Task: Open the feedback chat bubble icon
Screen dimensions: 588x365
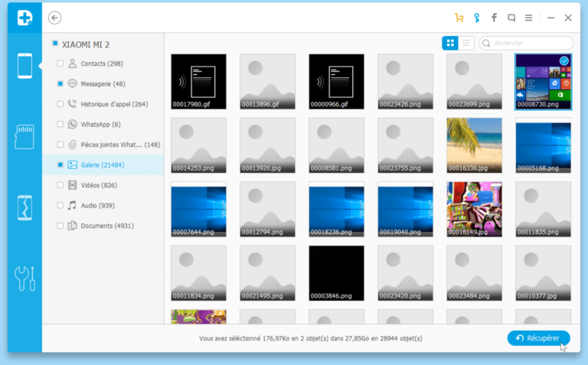Action: (x=511, y=18)
